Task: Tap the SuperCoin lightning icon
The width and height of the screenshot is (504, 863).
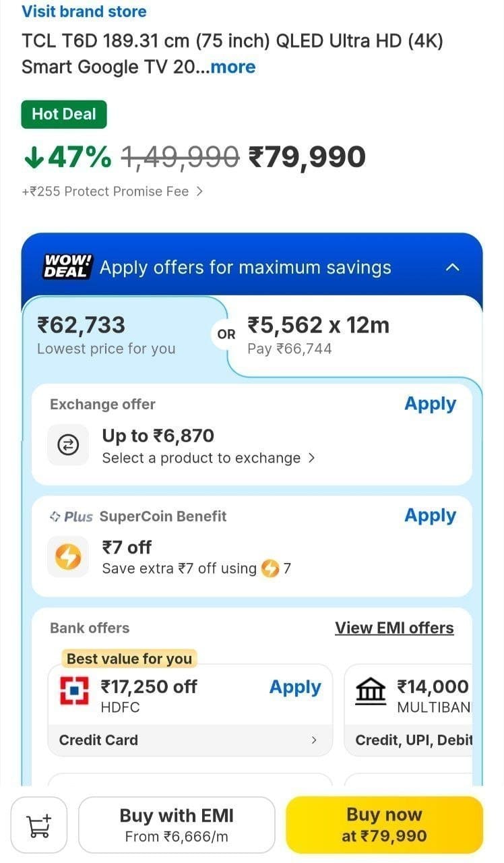Action: click(x=68, y=557)
